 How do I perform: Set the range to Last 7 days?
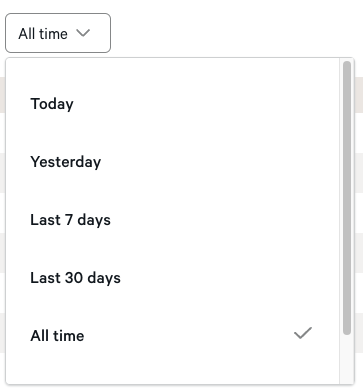coord(173,220)
